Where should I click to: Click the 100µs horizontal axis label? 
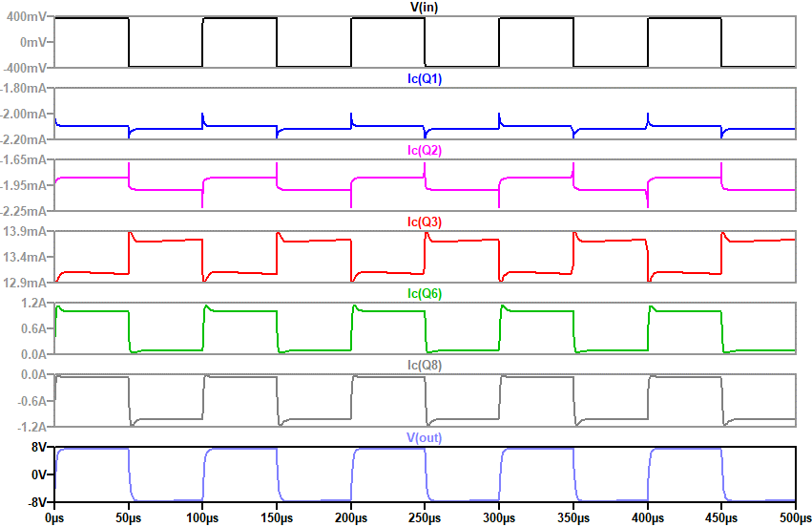coord(202,516)
